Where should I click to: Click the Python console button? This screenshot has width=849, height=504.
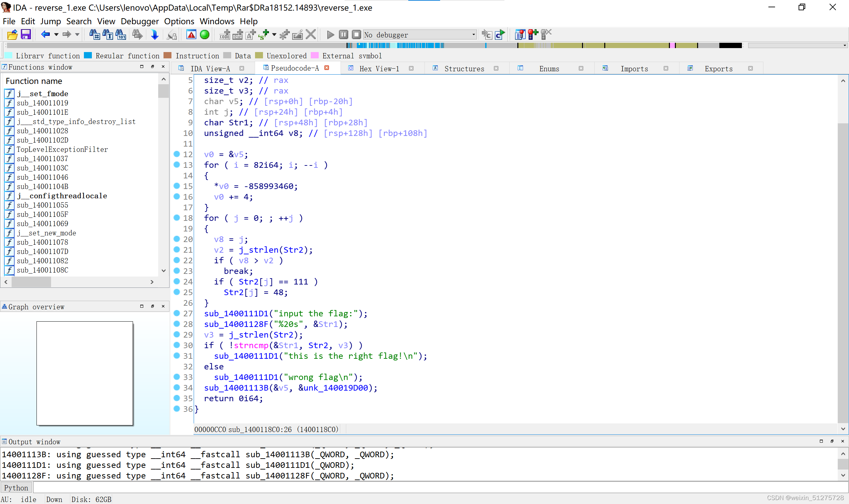(16, 488)
